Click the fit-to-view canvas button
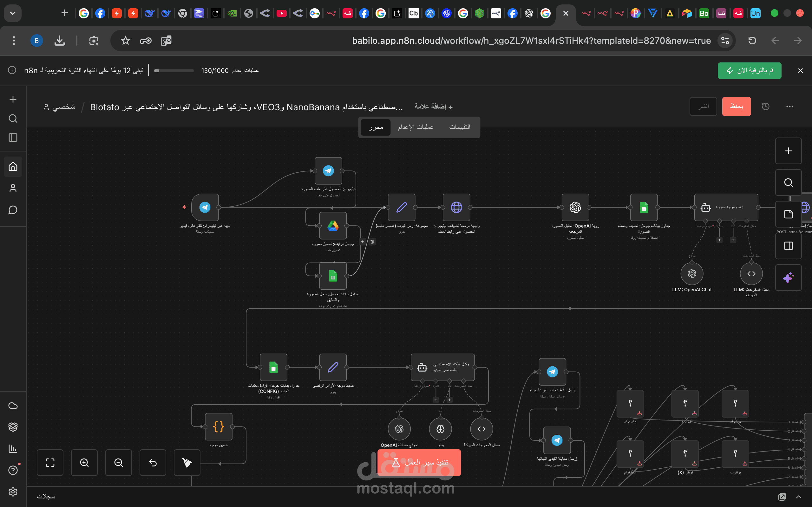Image resolution: width=812 pixels, height=507 pixels. coord(50,462)
